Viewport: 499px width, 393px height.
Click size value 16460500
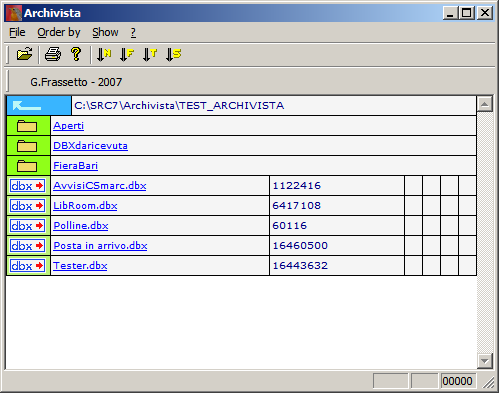[x=300, y=246]
